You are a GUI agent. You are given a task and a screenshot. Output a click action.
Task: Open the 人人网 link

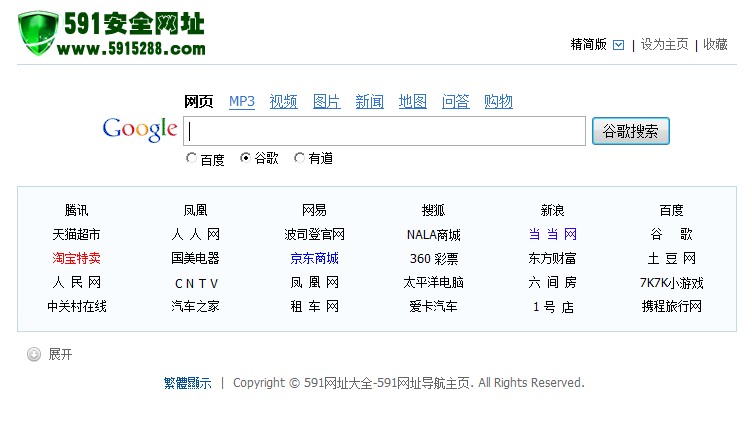[195, 235]
